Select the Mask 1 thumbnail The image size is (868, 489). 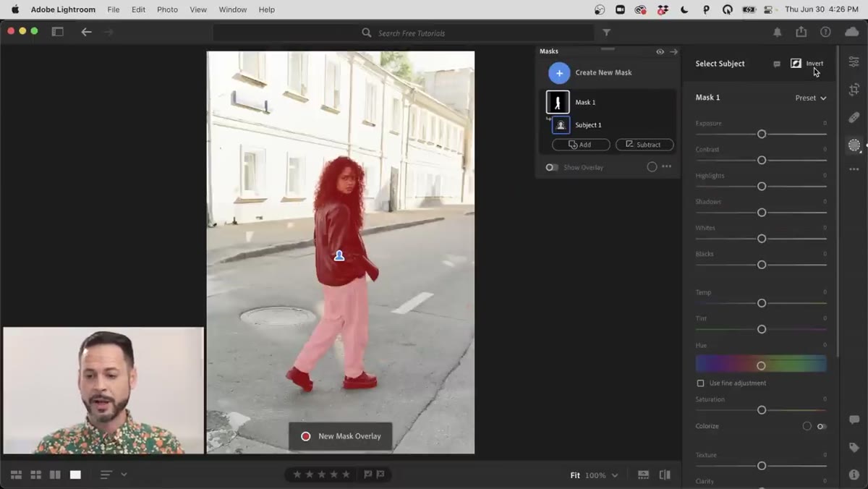click(x=558, y=102)
